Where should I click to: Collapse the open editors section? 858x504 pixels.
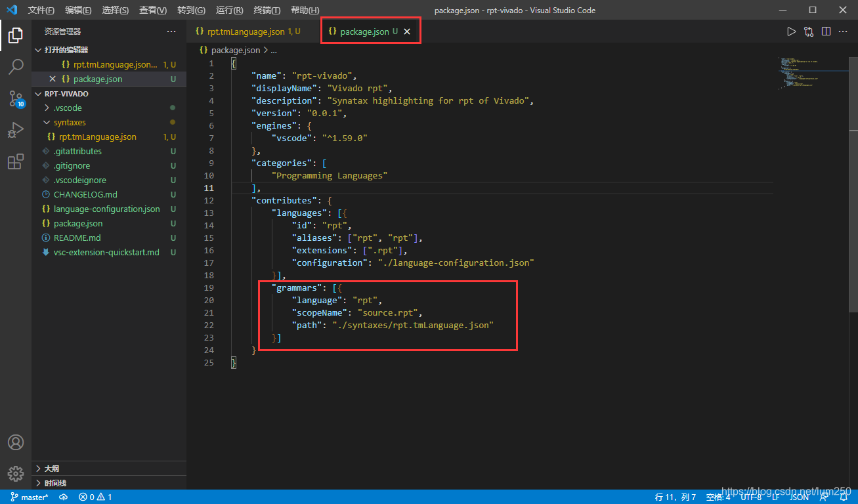[38, 50]
